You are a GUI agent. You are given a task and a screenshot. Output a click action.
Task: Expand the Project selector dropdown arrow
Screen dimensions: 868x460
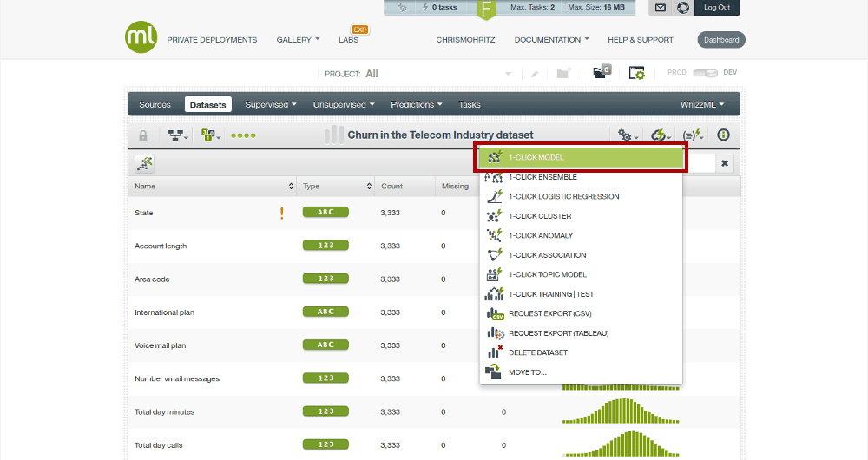(x=508, y=74)
